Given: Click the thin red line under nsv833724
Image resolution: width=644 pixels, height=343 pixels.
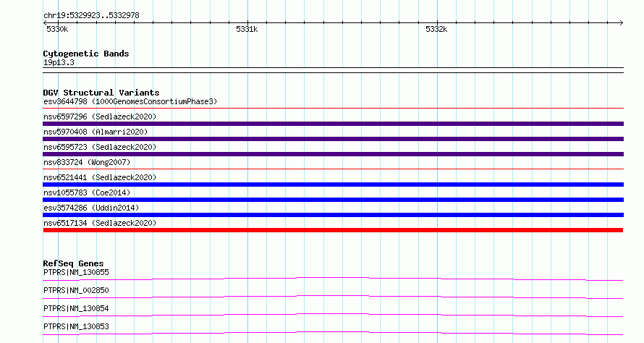Looking at the screenshot, I should pos(333,169).
